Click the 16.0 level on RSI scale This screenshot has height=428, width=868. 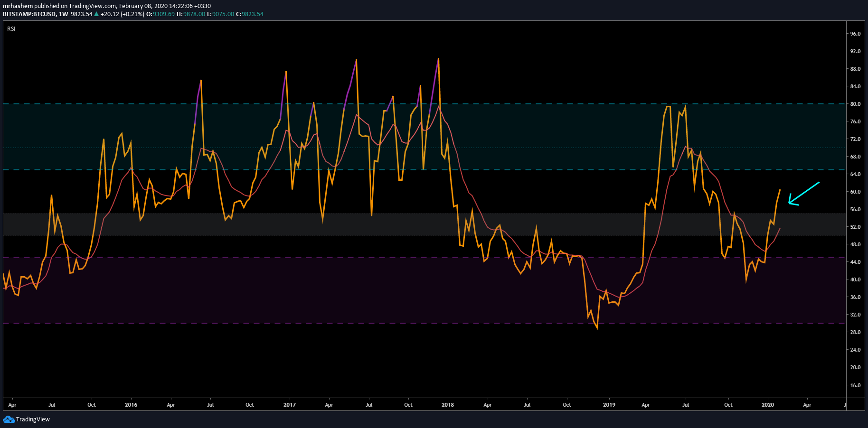tap(855, 385)
